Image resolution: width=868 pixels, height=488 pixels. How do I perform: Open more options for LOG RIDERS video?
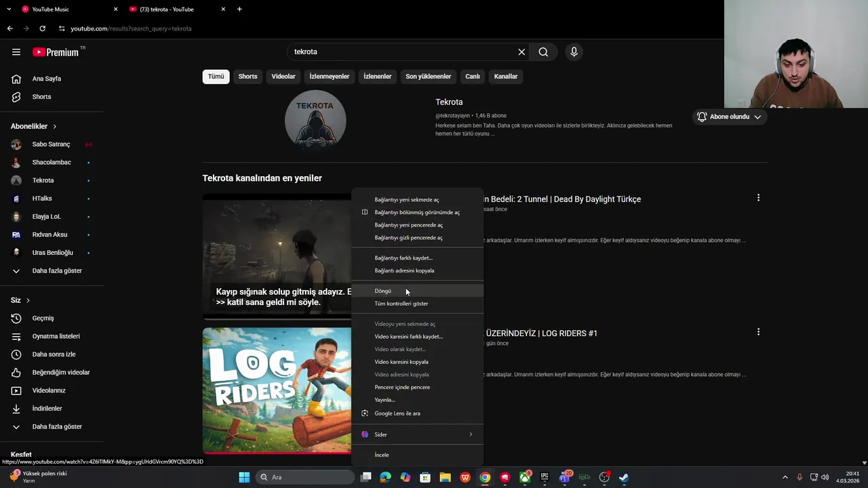758,332
